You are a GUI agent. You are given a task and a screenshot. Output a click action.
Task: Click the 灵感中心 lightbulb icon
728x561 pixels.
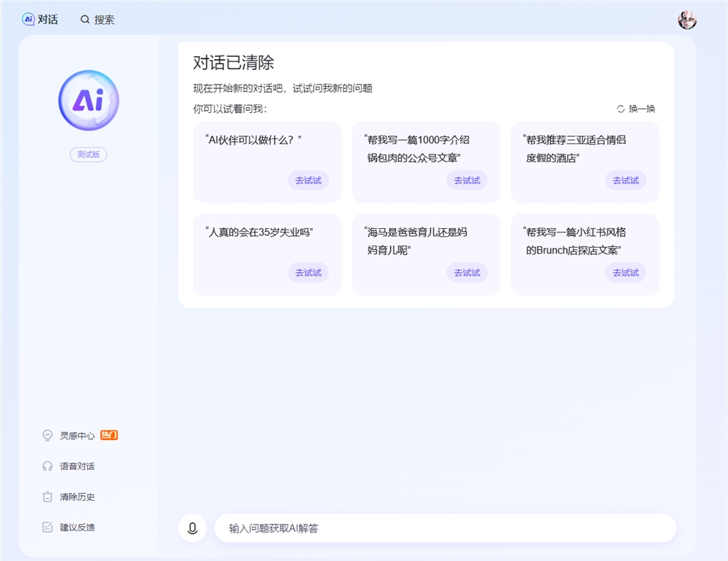pos(47,436)
